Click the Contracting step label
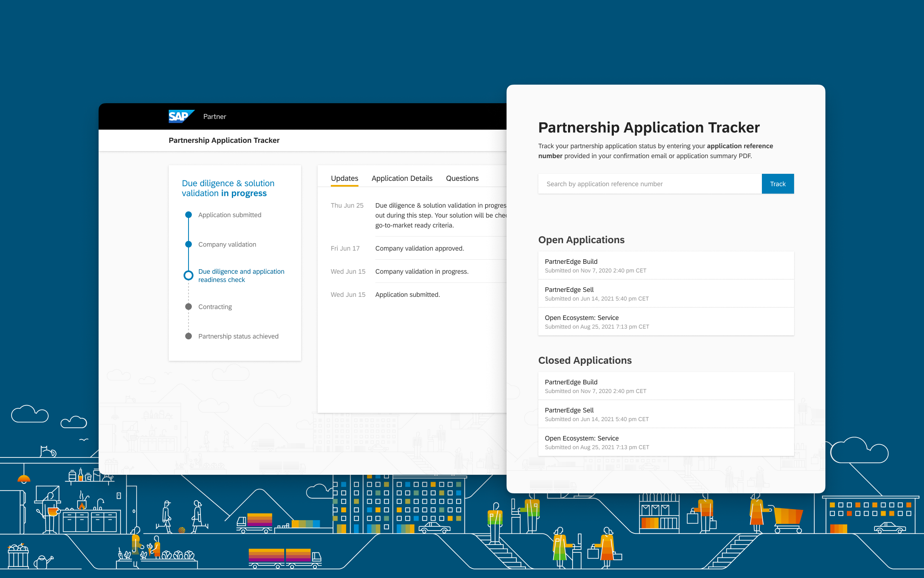This screenshot has width=924, height=578. pos(215,307)
